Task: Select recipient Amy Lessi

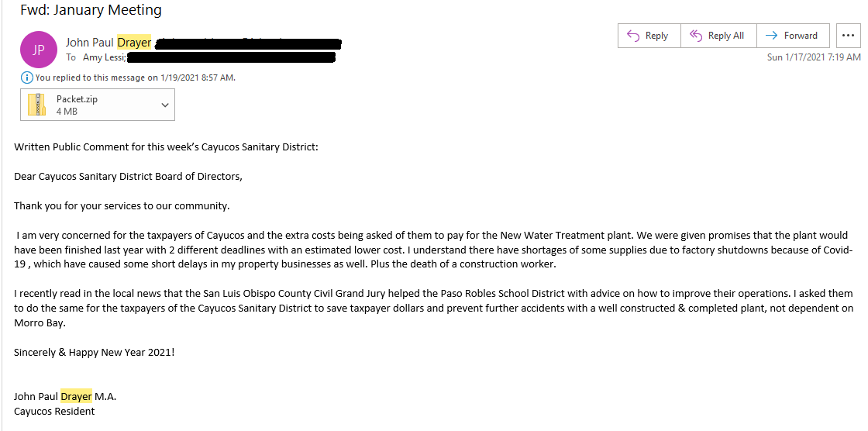Action: 104,57
